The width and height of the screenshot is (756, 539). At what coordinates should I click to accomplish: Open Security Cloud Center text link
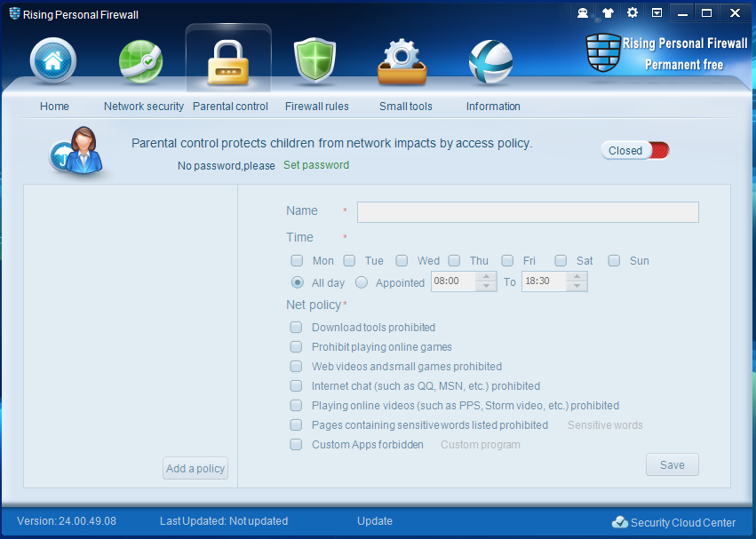click(683, 523)
